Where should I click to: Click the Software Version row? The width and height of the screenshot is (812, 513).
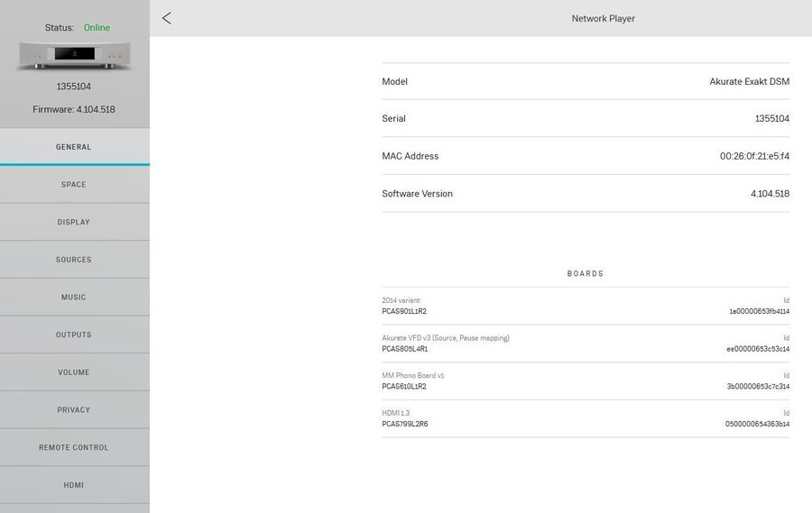pyautogui.click(x=585, y=194)
